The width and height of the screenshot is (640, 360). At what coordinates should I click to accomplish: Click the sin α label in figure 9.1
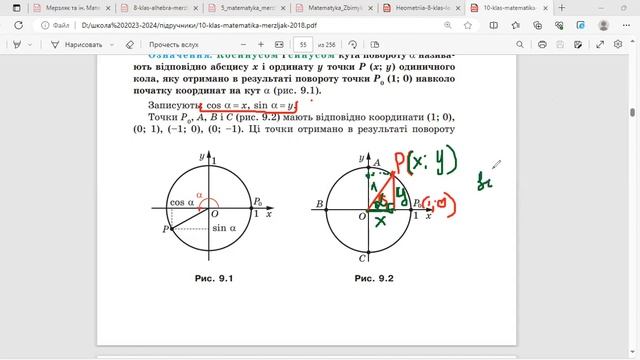(x=224, y=228)
